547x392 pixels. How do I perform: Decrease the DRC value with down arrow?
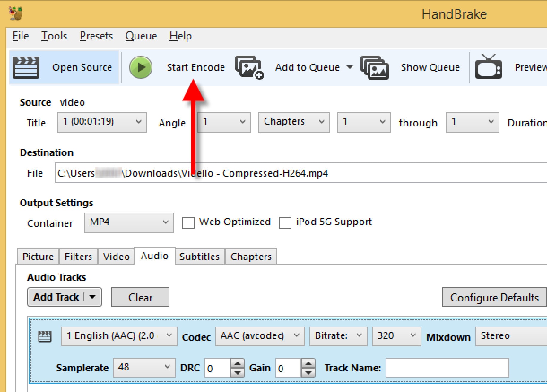point(238,373)
